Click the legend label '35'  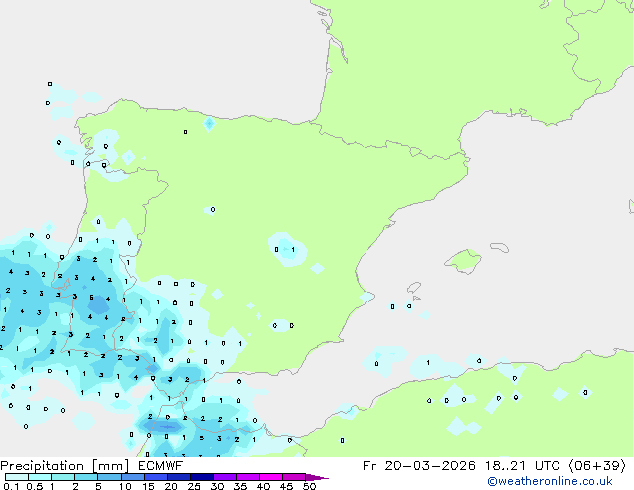(240, 486)
